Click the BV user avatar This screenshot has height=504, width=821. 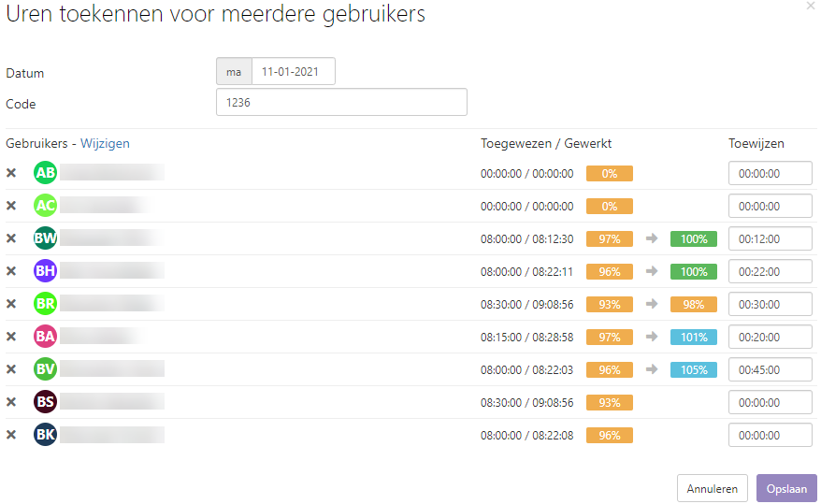coord(45,369)
